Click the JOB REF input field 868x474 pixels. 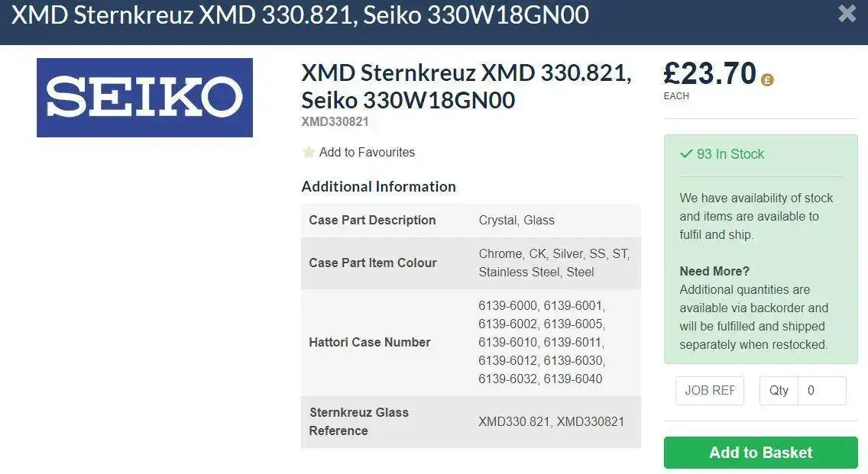[710, 391]
